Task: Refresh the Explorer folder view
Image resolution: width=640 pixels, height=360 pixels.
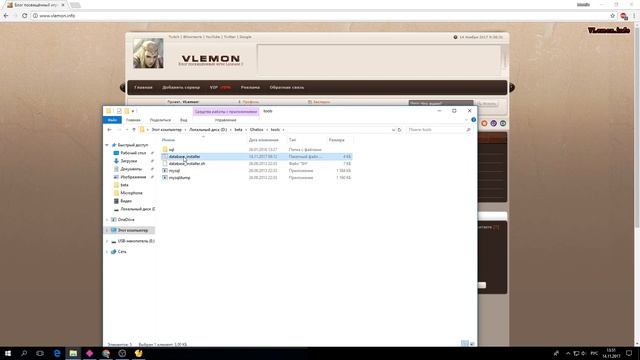Action: pyautogui.click(x=400, y=130)
